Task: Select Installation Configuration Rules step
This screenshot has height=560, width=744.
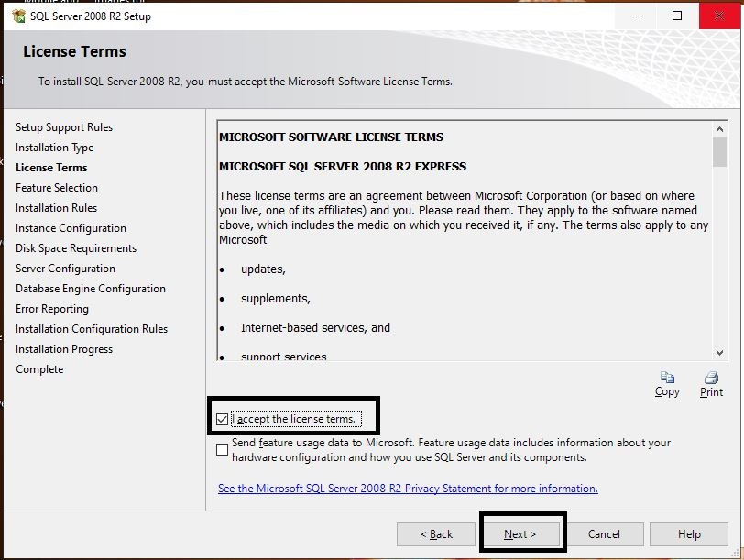Action: (91, 329)
